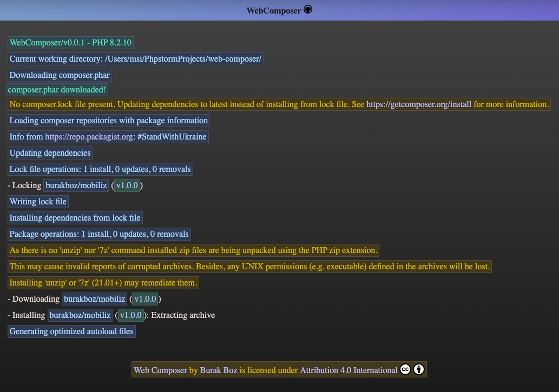The width and height of the screenshot is (559, 392).
Task: Open the Attribution 4.0 International license link
Action: tap(348, 370)
